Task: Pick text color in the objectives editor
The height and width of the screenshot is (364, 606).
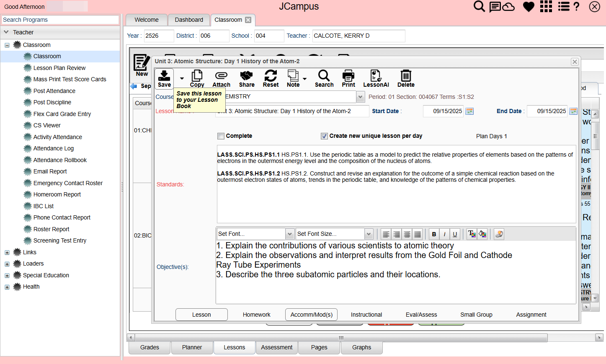Action: coord(472,234)
